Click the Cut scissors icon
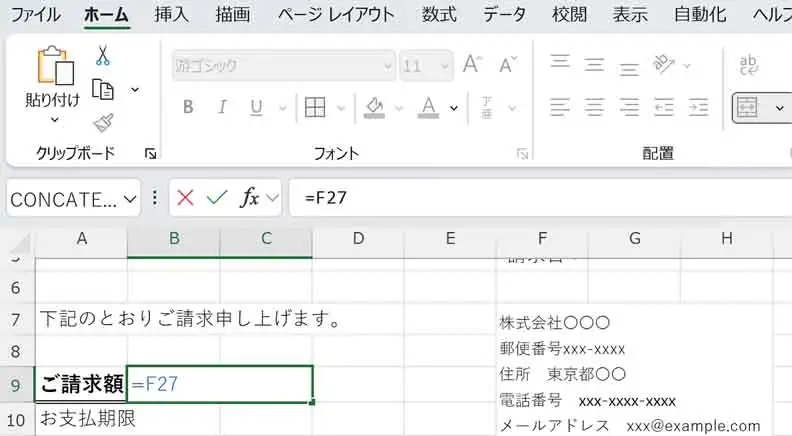 (x=103, y=56)
